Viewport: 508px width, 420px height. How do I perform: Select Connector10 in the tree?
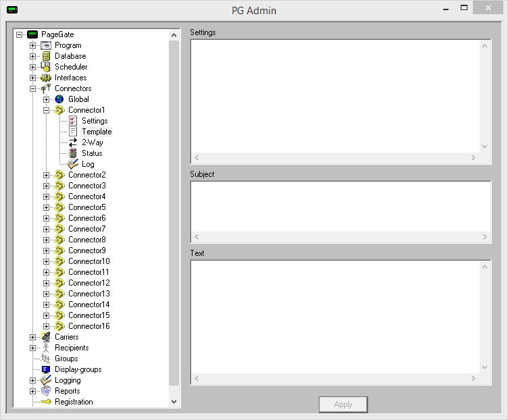pyautogui.click(x=89, y=261)
